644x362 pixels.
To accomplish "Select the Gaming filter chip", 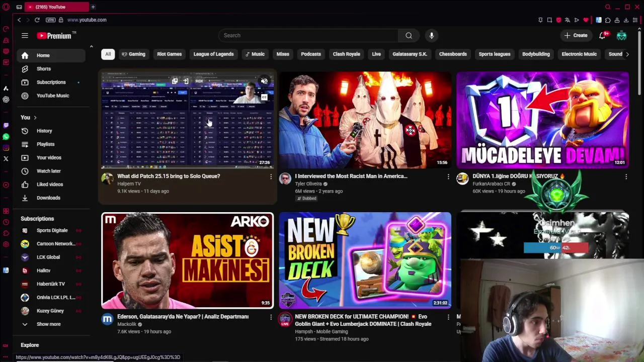I will tap(133, 54).
